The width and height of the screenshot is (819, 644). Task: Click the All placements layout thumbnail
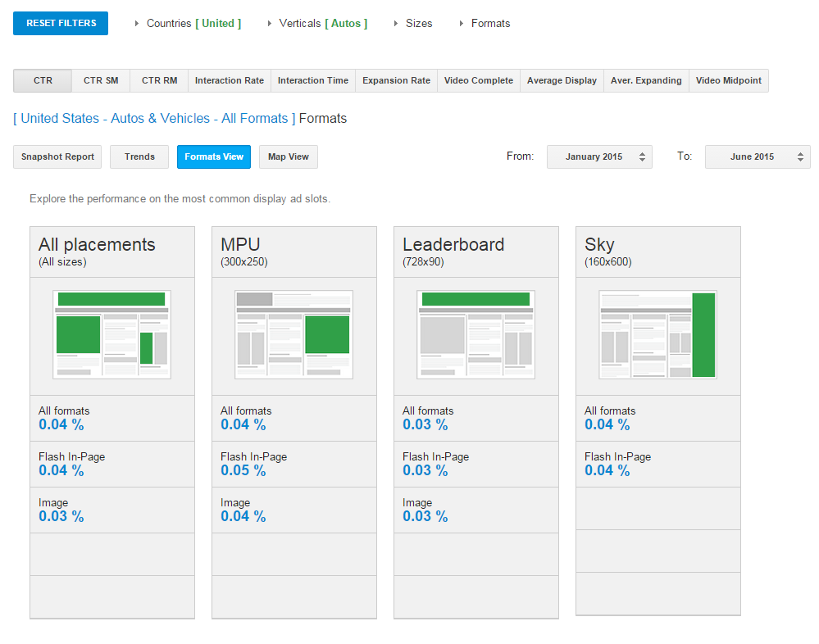[111, 334]
